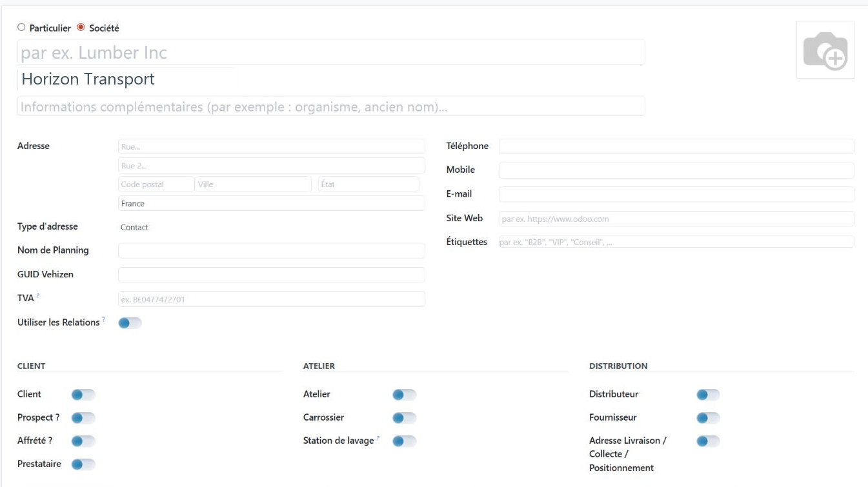
Task: Focus the 'par ex. Lumber Inc' name field
Action: coord(331,52)
